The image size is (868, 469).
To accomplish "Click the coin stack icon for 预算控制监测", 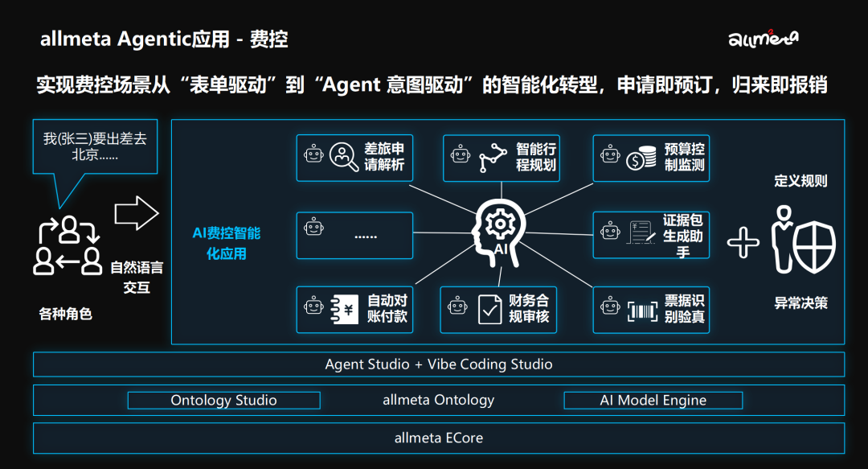I will click(641, 158).
